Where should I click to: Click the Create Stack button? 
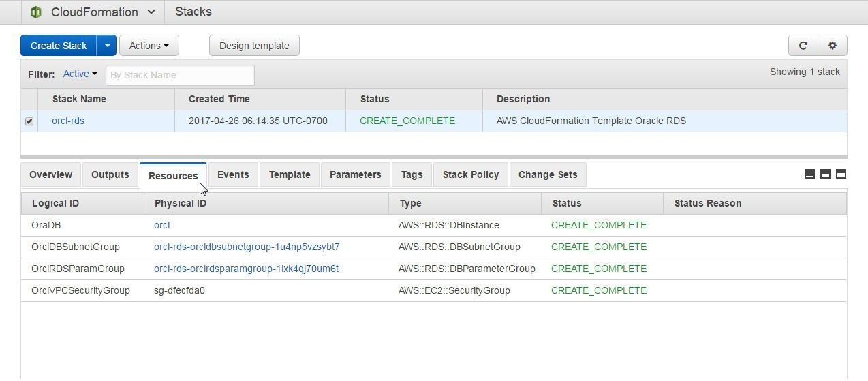click(59, 46)
